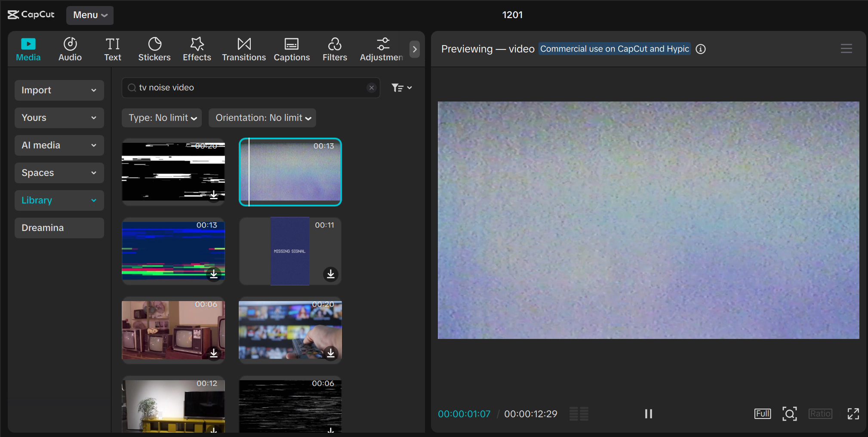This screenshot has width=868, height=437.
Task: Expand the Import section
Action: [59, 90]
